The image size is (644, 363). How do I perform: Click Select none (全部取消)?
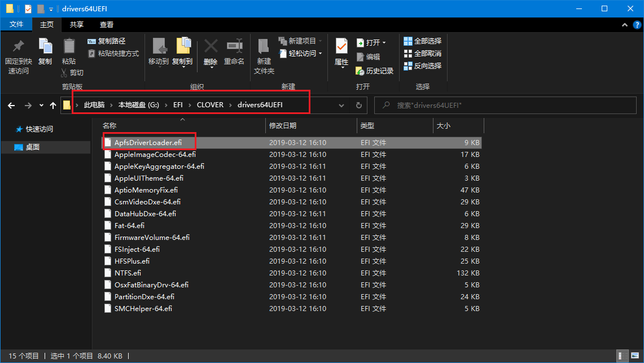[423, 54]
